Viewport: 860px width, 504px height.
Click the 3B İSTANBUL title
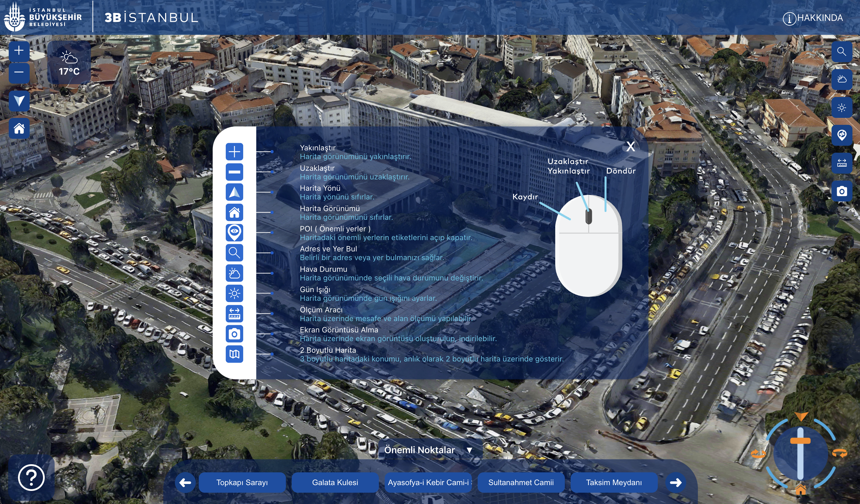coord(152,18)
